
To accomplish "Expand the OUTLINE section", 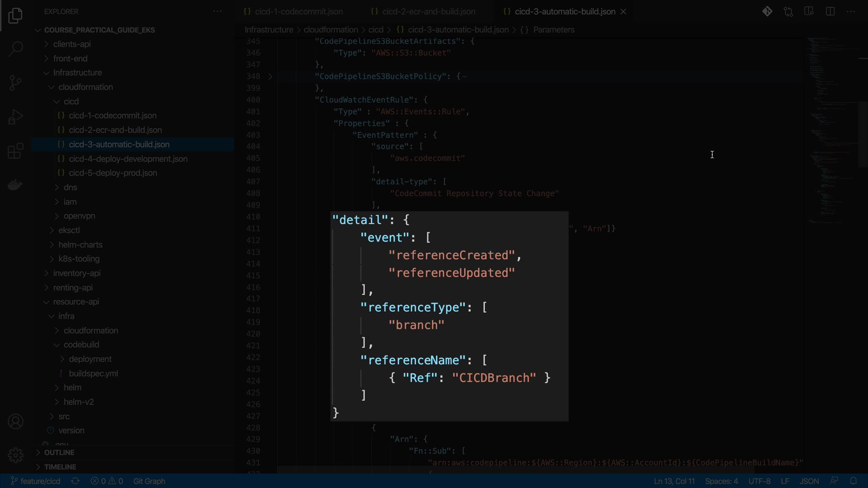I will pyautogui.click(x=59, y=452).
